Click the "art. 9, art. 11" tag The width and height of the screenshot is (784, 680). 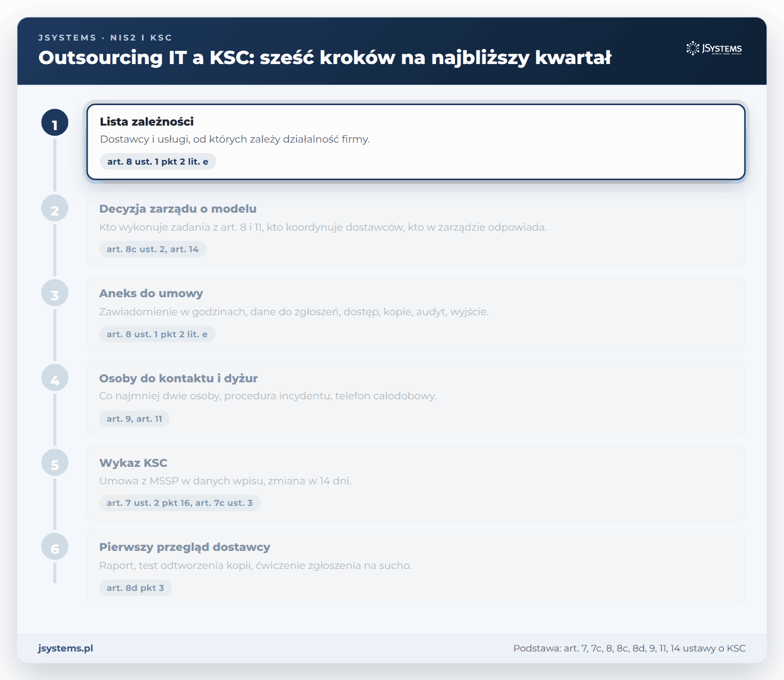pos(134,419)
